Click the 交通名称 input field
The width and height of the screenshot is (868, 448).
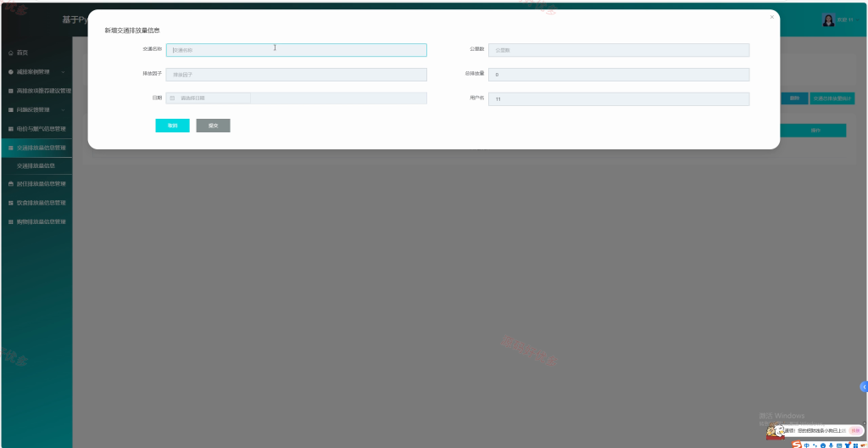coord(296,50)
